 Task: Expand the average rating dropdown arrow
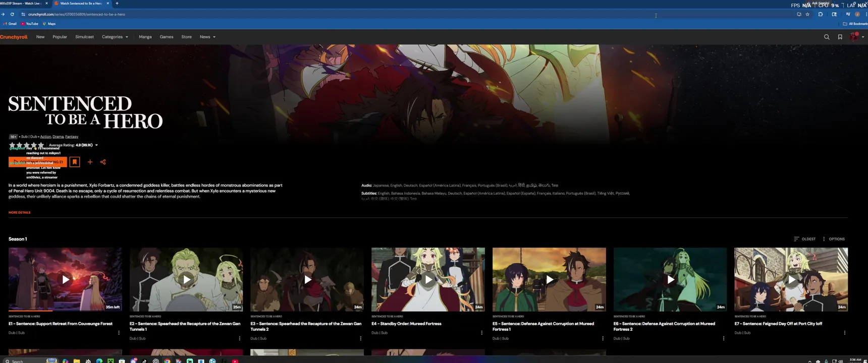click(96, 145)
